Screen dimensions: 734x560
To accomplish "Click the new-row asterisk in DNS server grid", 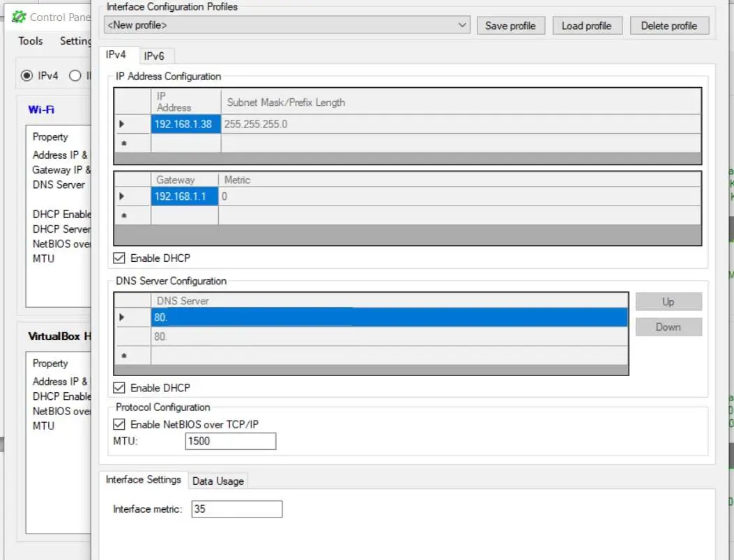I will tap(123, 355).
